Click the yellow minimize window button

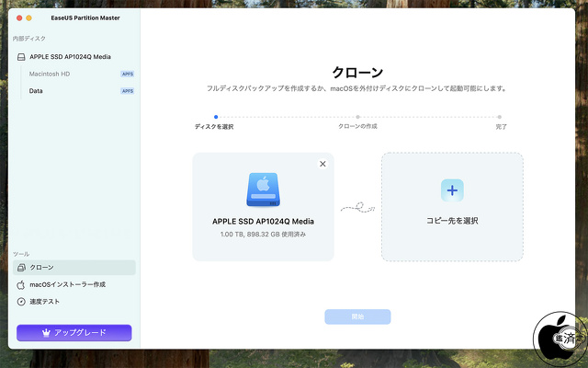click(x=28, y=18)
